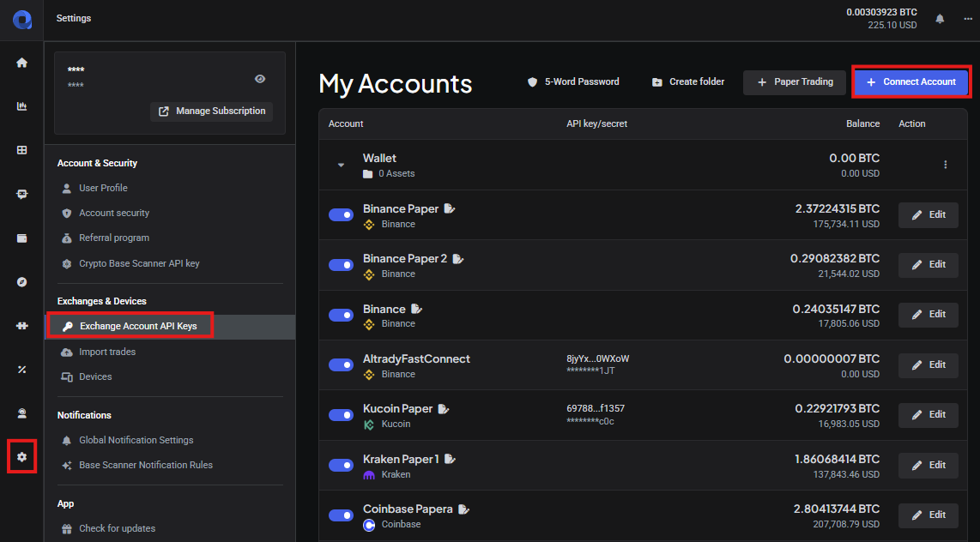Open the percent sidebar icon
The width and height of the screenshot is (980, 542).
(x=21, y=370)
